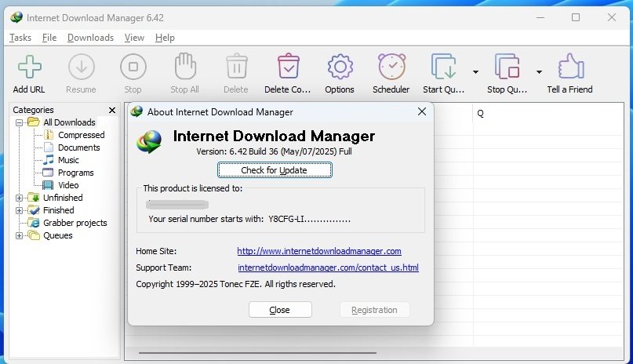This screenshot has width=633, height=364.
Task: Open the View menu
Action: [134, 38]
